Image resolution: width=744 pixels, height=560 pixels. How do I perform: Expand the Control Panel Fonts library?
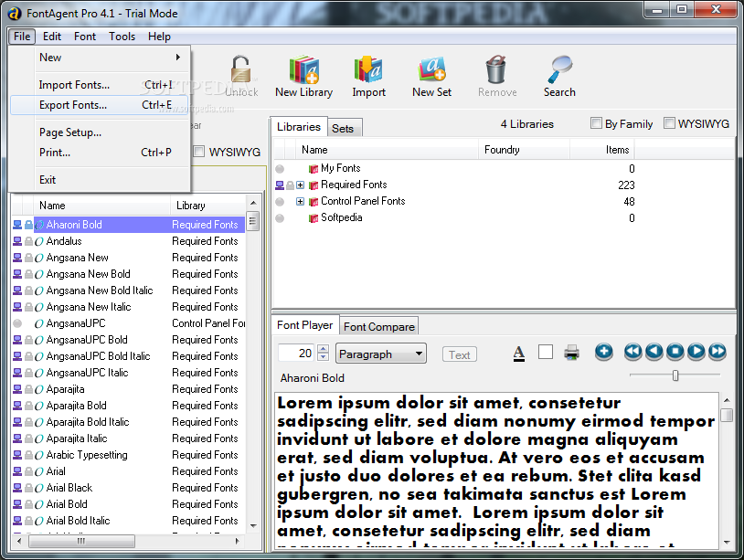pos(301,202)
